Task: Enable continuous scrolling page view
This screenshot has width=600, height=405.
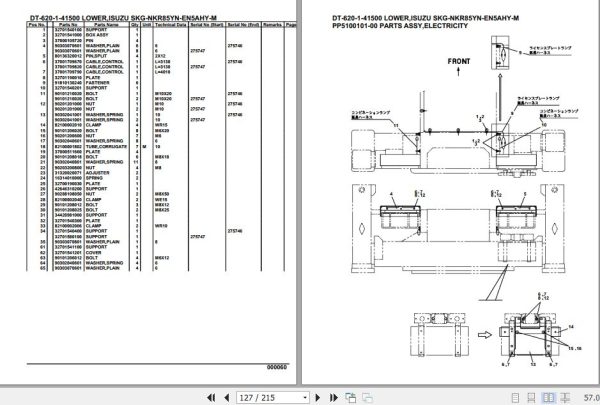Action: coord(532,398)
